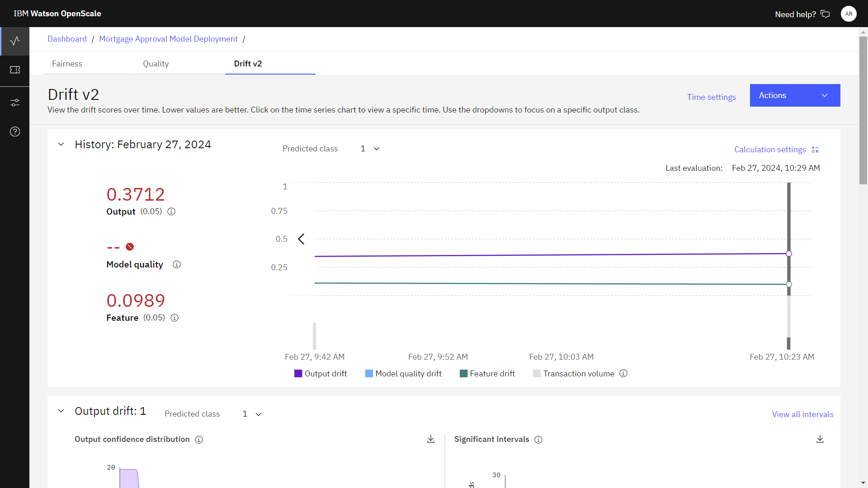Image resolution: width=868 pixels, height=488 pixels.
Task: Open Calculation settings link
Action: click(x=770, y=150)
